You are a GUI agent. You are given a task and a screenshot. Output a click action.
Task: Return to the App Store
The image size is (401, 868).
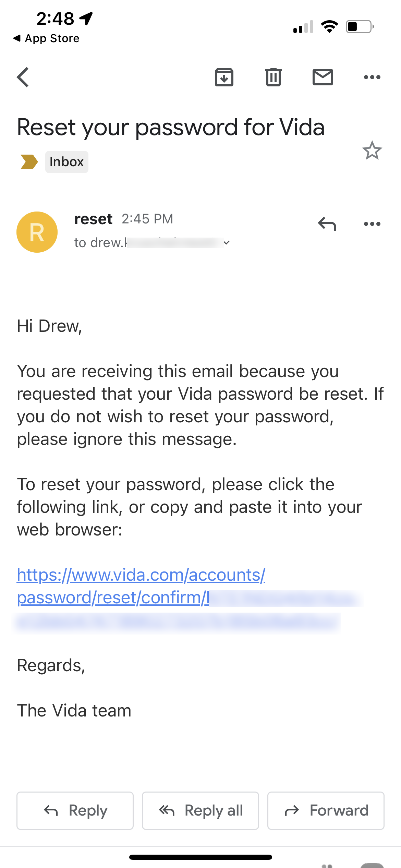click(x=46, y=38)
